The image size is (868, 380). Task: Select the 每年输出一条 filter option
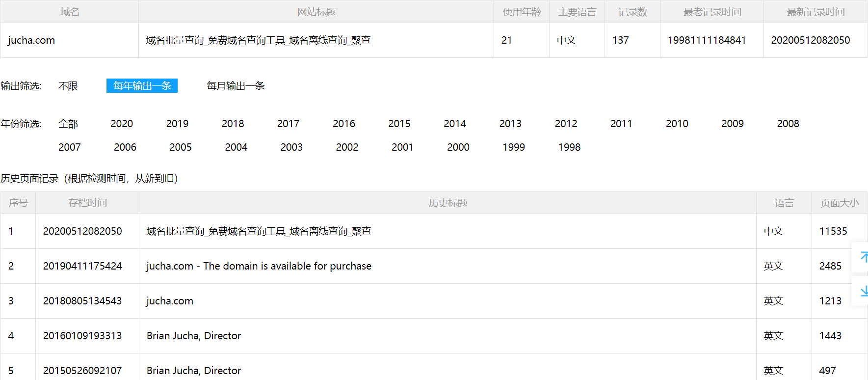pyautogui.click(x=142, y=86)
